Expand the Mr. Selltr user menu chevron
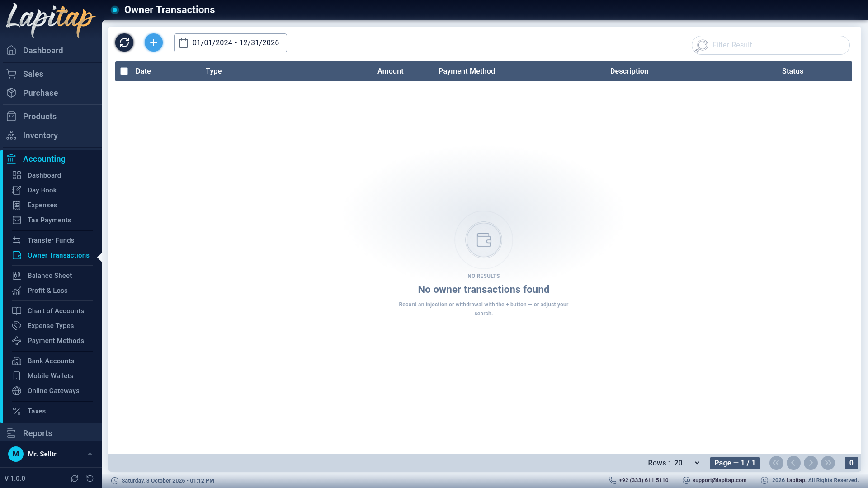 [x=90, y=454]
